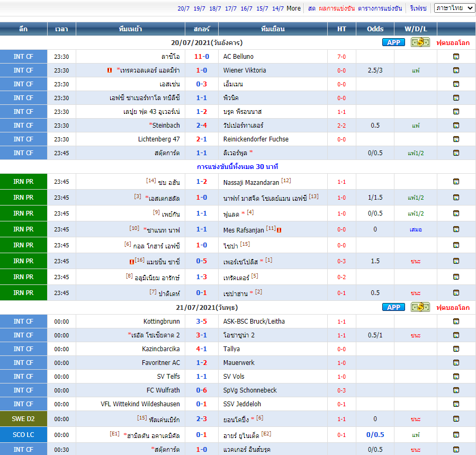This screenshot has height=455, width=476.
Task: Open analysis icon for Lichtenberg 47 match
Action: (456, 139)
